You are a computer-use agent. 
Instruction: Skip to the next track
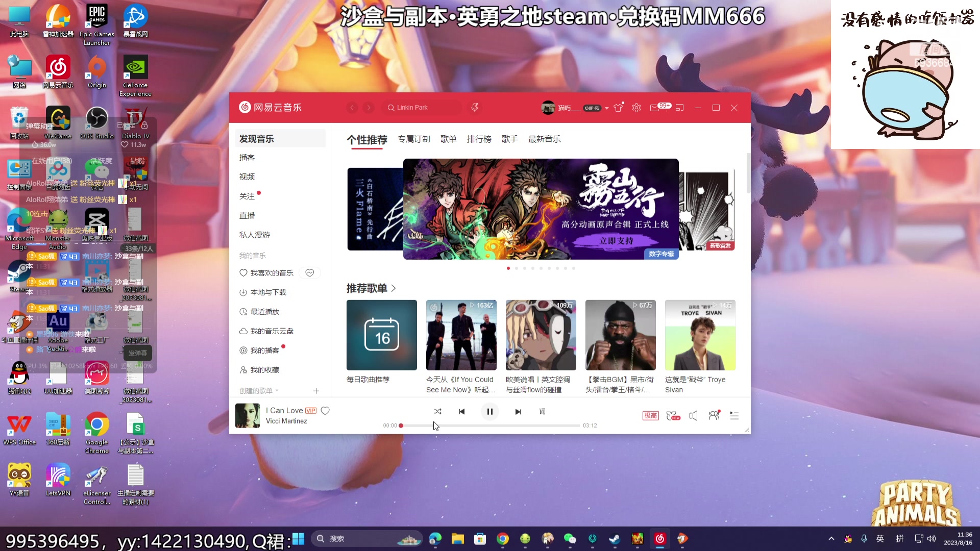[518, 412]
